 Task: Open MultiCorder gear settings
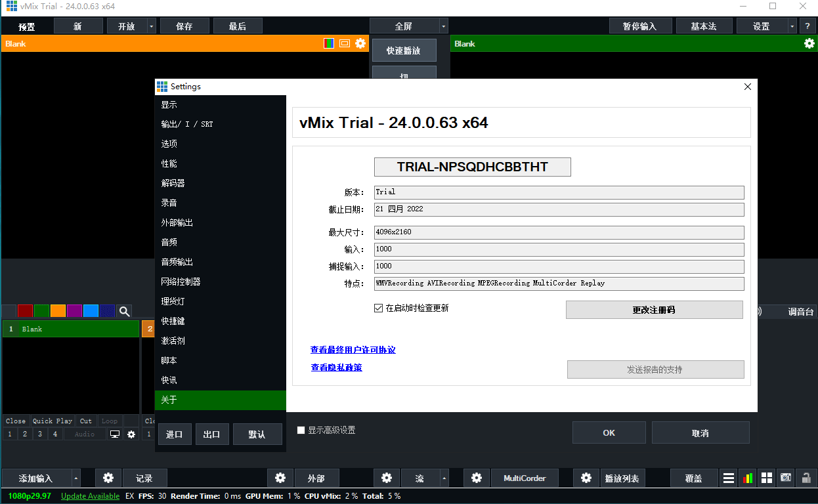(x=477, y=478)
